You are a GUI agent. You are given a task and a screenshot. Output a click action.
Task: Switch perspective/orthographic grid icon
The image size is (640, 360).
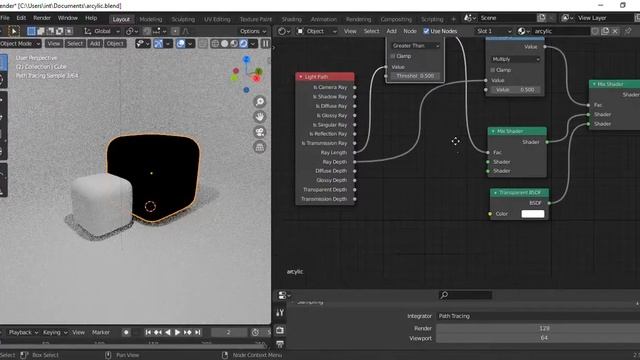260,147
